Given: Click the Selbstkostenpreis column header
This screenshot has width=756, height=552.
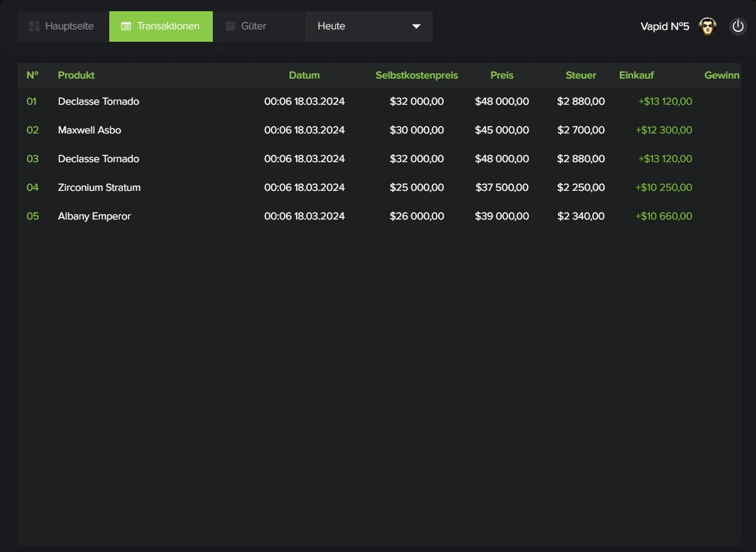Looking at the screenshot, I should [416, 75].
